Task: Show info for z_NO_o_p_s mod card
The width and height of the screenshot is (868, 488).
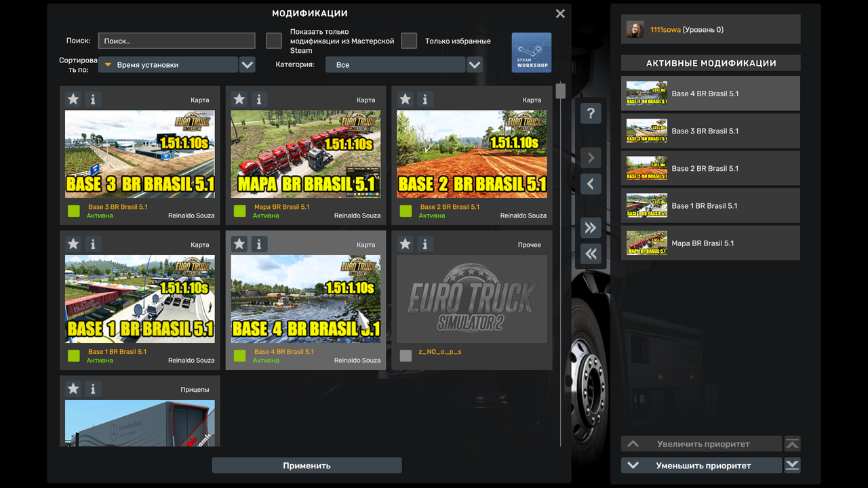Action: (x=425, y=243)
